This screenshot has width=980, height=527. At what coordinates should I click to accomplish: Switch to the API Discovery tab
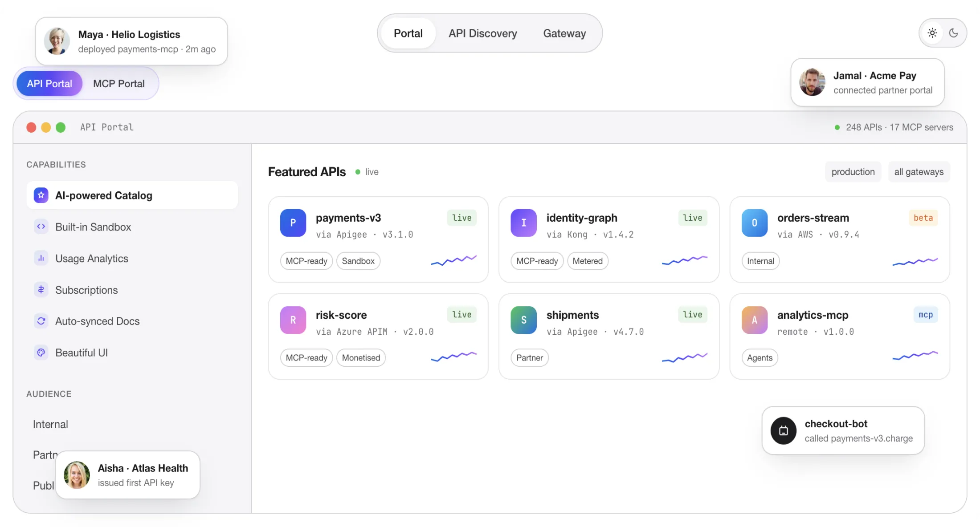click(483, 33)
